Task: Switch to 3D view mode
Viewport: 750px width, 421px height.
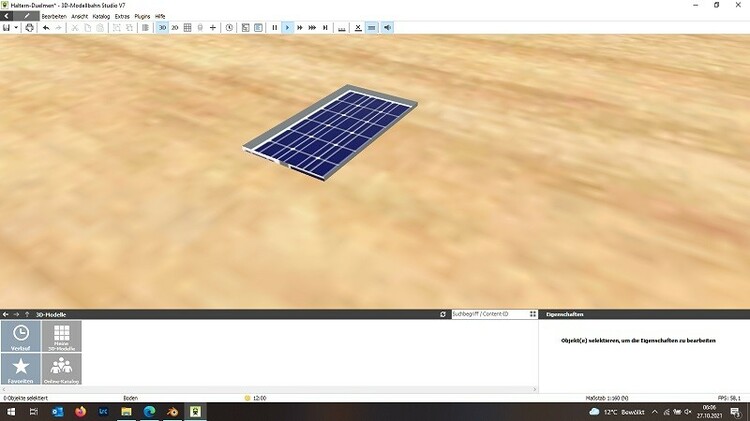Action: click(x=162, y=28)
